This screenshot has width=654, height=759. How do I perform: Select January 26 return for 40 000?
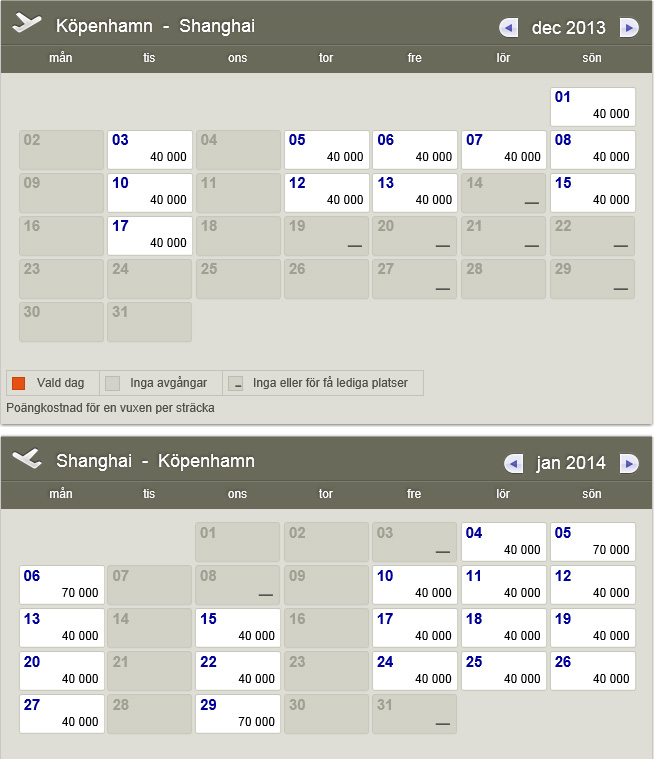[x=592, y=671]
